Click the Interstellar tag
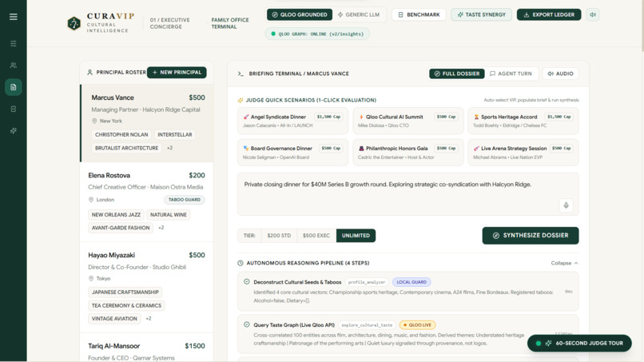Viewport: 644px width, 362px height. pos(174,135)
